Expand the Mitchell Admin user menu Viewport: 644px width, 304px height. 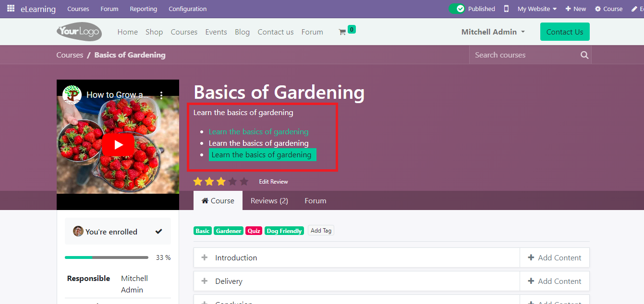coord(493,32)
